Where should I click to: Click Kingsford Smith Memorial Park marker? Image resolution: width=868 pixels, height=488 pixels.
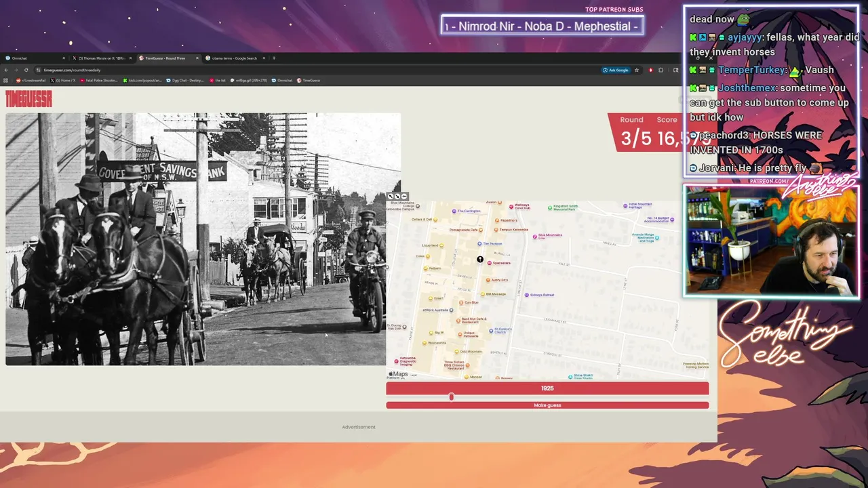[x=550, y=207]
